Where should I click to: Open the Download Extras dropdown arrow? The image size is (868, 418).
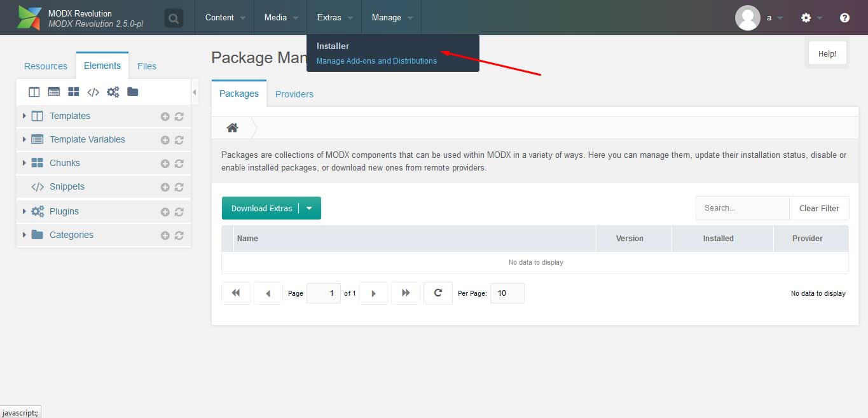(309, 208)
